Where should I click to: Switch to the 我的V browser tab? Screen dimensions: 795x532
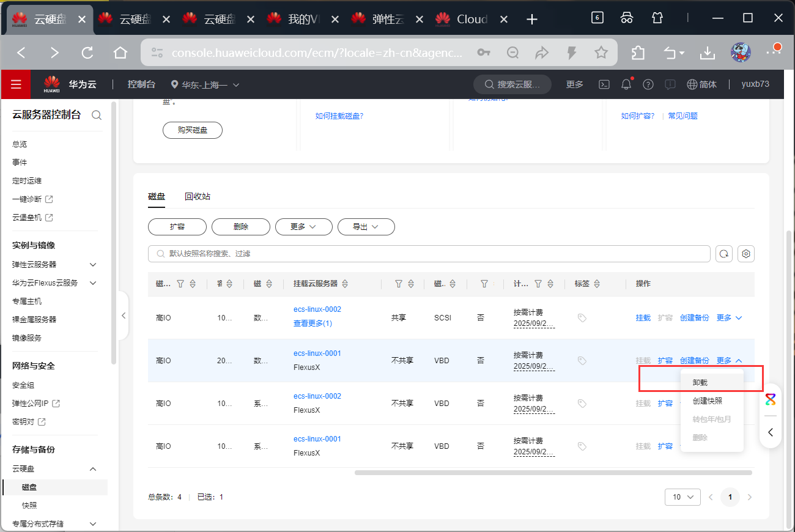(x=302, y=19)
